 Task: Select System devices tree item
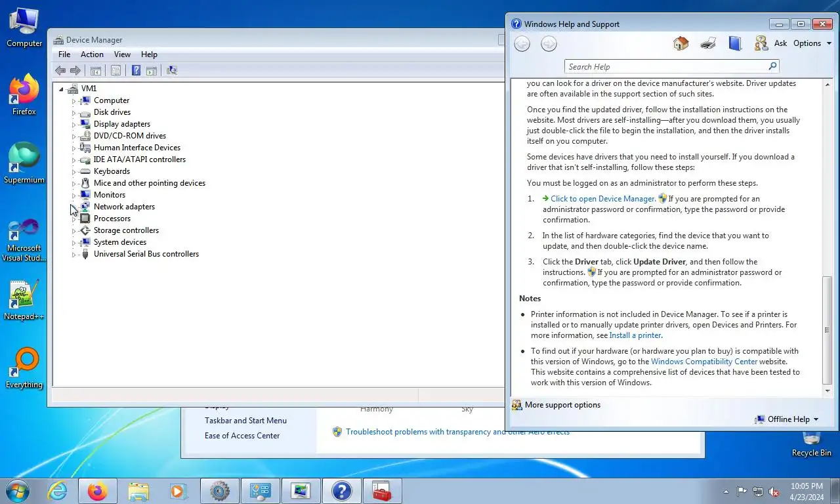(120, 242)
